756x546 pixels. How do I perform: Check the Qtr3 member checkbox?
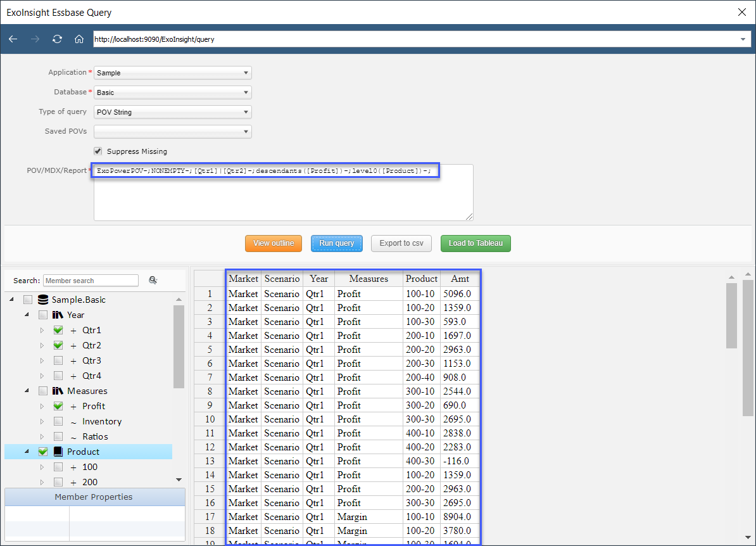(58, 361)
